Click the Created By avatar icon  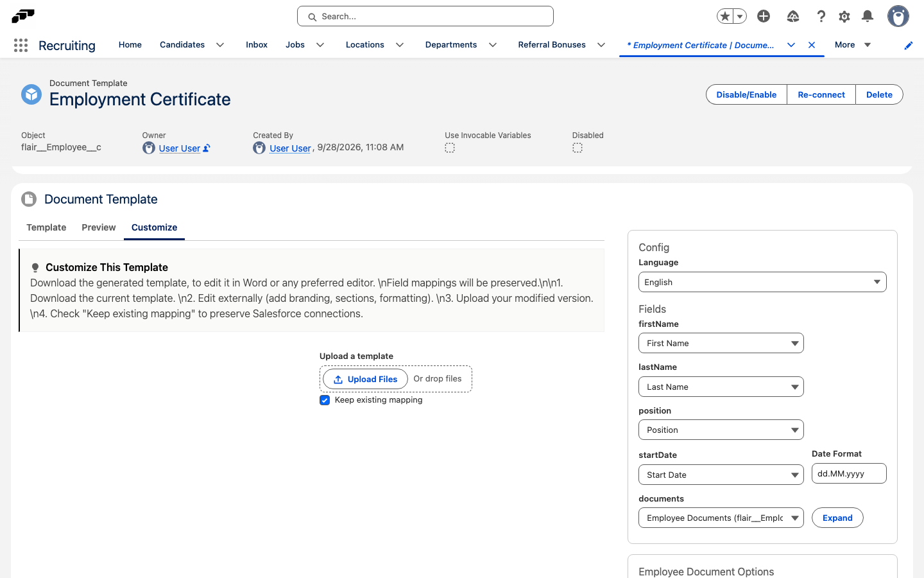pyautogui.click(x=259, y=148)
